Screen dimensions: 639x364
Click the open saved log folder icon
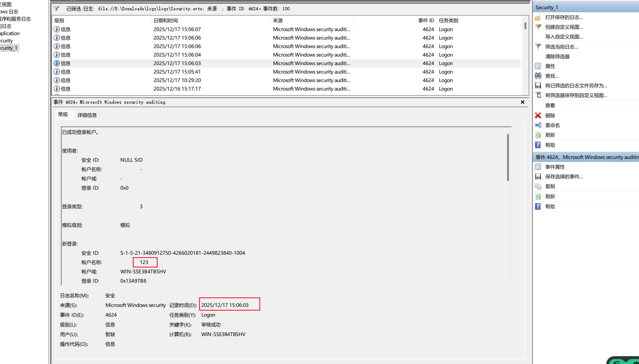click(538, 18)
